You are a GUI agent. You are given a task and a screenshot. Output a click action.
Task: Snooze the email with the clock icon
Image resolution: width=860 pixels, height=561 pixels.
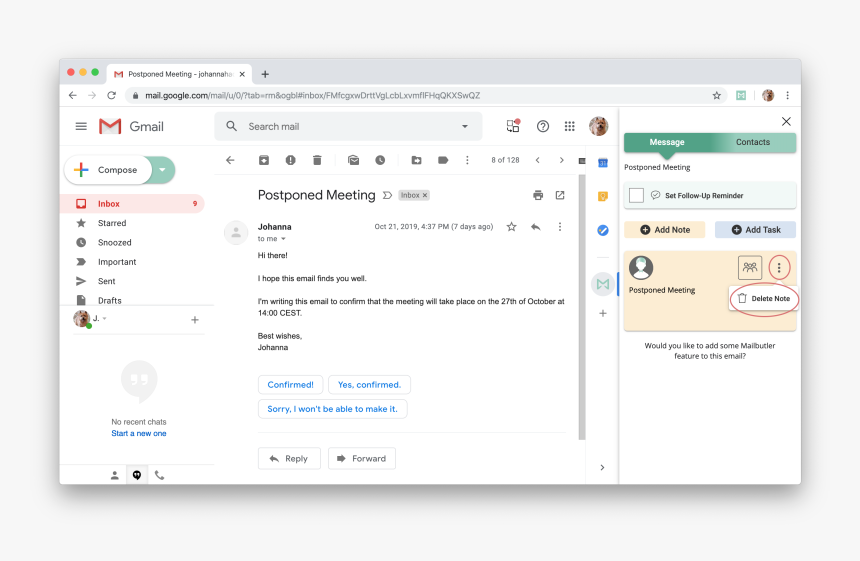pos(380,160)
